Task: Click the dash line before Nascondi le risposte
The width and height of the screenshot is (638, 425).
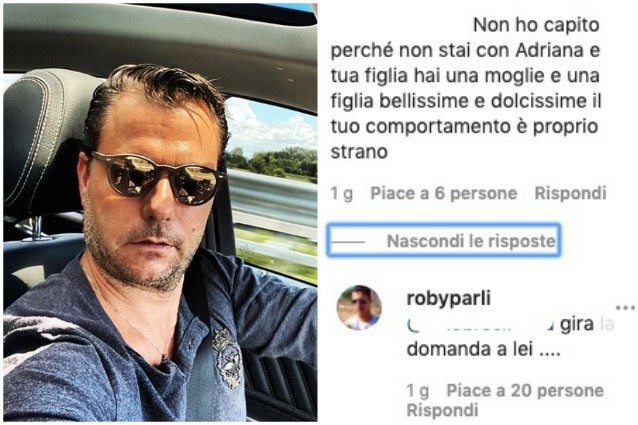Action: pos(347,242)
